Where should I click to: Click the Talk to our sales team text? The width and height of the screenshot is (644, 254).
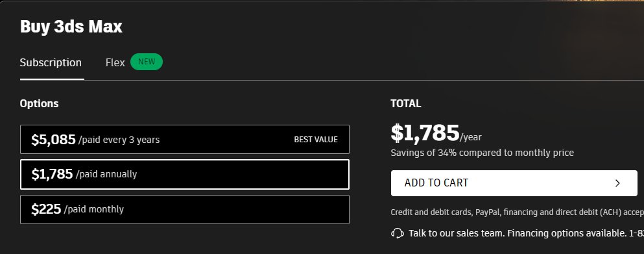457,233
